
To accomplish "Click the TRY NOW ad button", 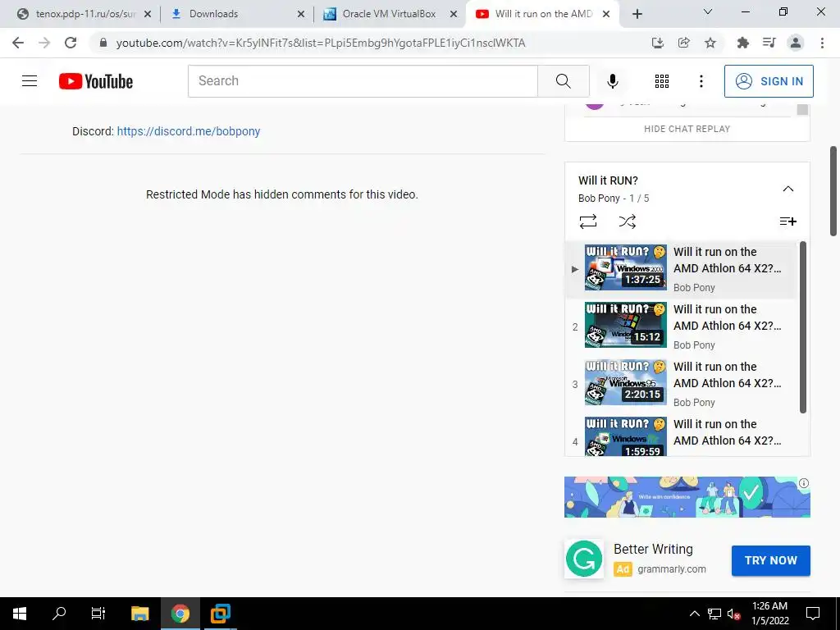I will pyautogui.click(x=770, y=560).
